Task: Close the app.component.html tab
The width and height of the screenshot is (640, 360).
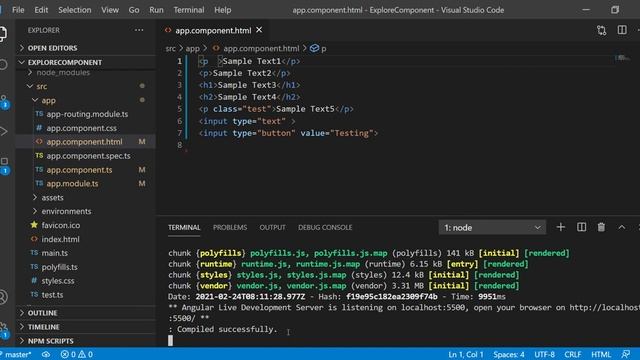Action: click(x=259, y=30)
